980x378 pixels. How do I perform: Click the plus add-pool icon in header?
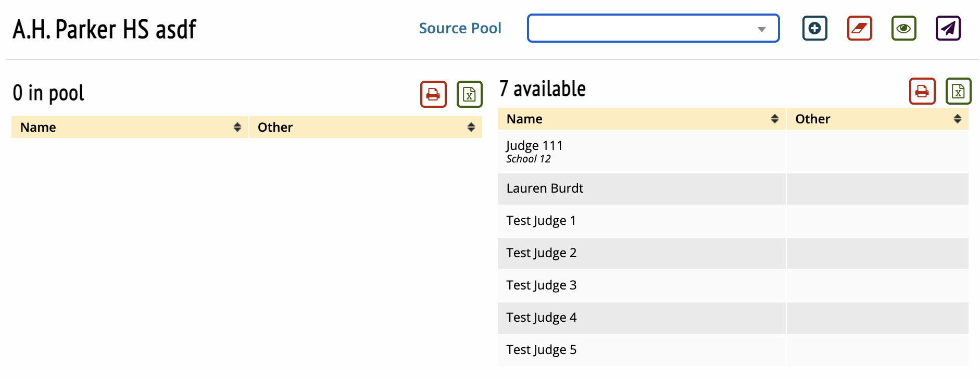point(814,28)
